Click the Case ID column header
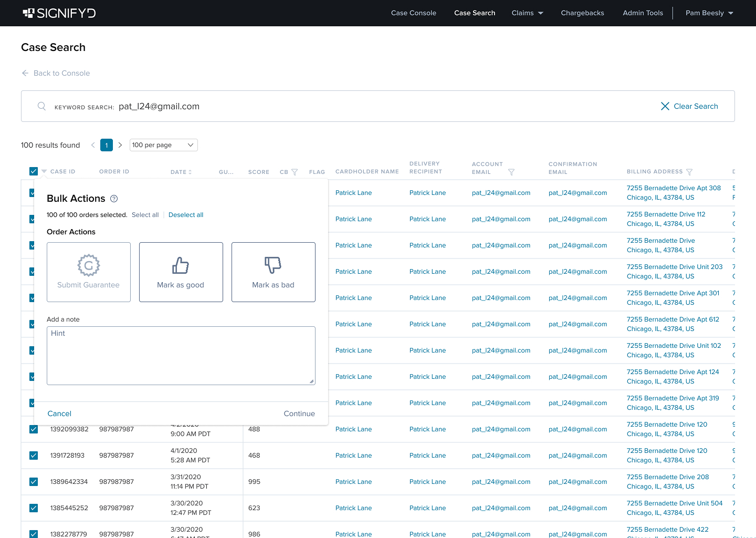Image resolution: width=756 pixels, height=538 pixels. pos(62,172)
